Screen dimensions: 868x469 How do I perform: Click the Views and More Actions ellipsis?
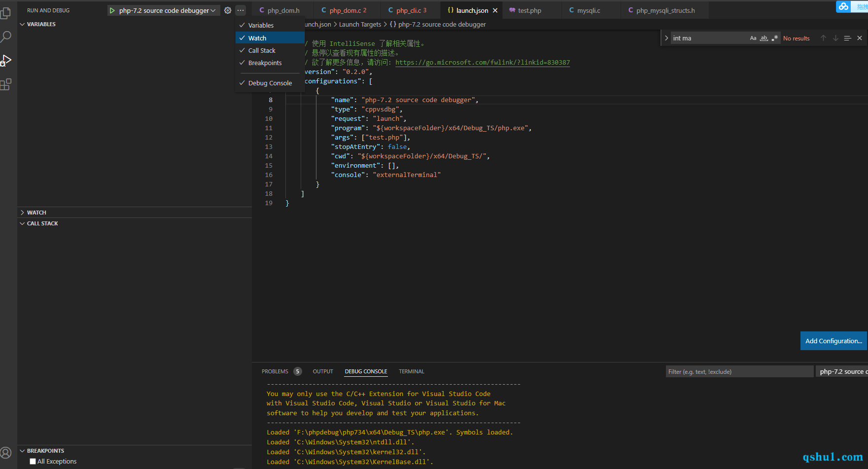coord(241,10)
